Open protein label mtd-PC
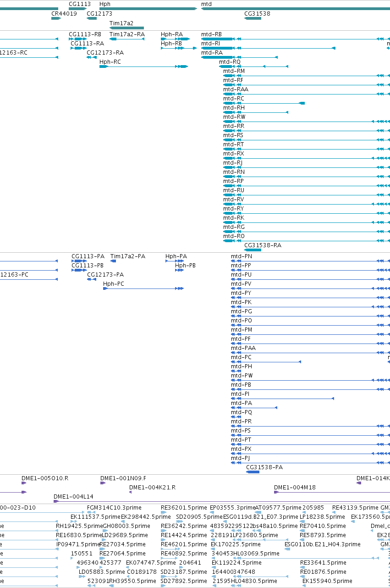 click(241, 357)
